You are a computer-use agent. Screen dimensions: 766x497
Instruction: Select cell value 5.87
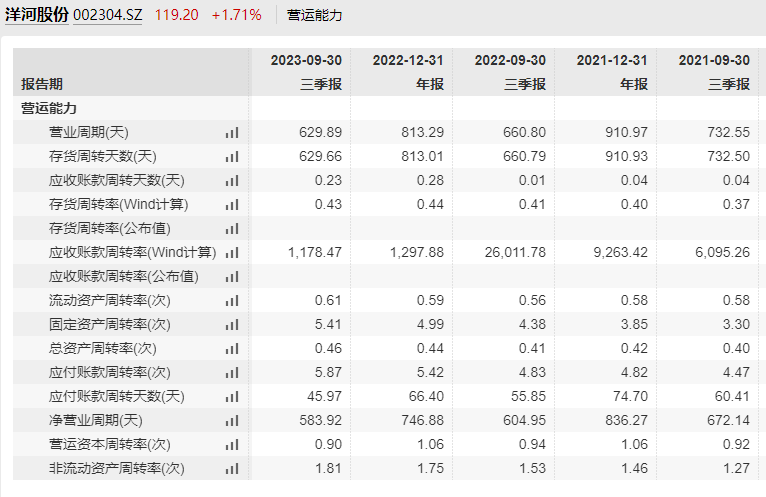pyautogui.click(x=328, y=372)
